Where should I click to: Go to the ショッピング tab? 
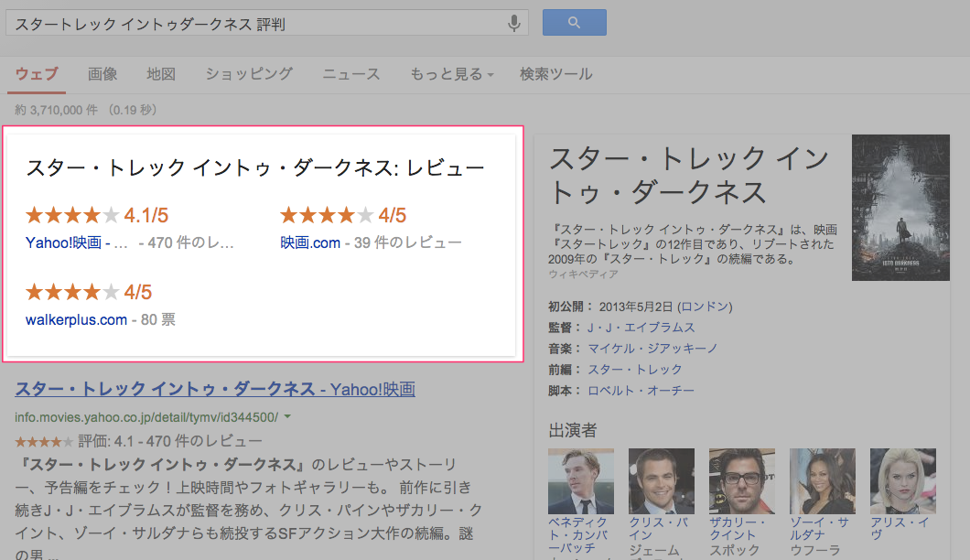(x=249, y=74)
